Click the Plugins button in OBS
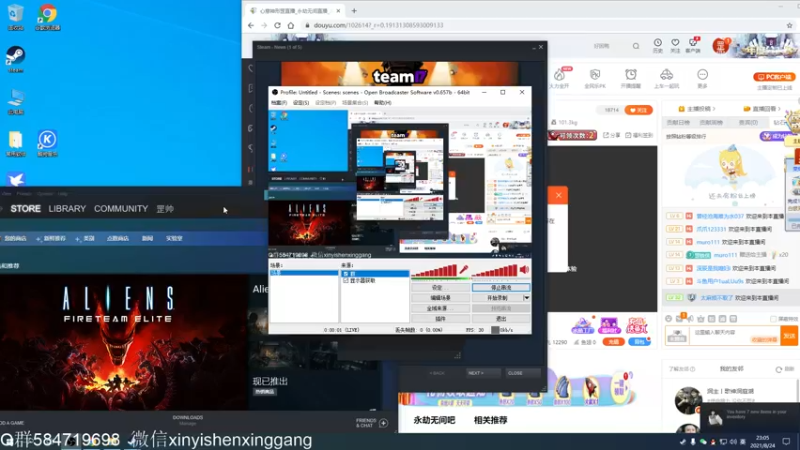This screenshot has width=800, height=450. pyautogui.click(x=440, y=318)
